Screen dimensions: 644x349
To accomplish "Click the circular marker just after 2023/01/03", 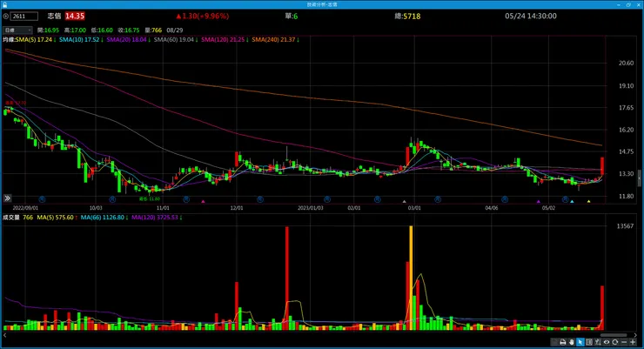I will coord(327,199).
